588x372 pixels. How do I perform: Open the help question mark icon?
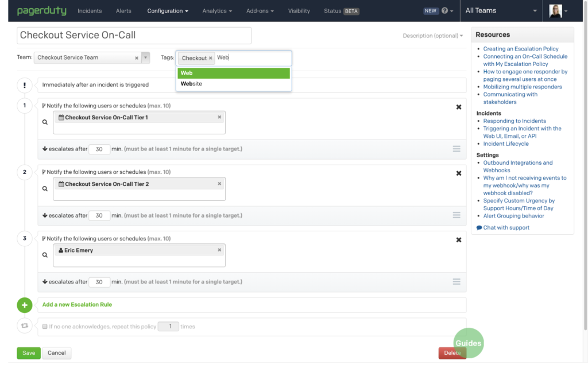(444, 11)
